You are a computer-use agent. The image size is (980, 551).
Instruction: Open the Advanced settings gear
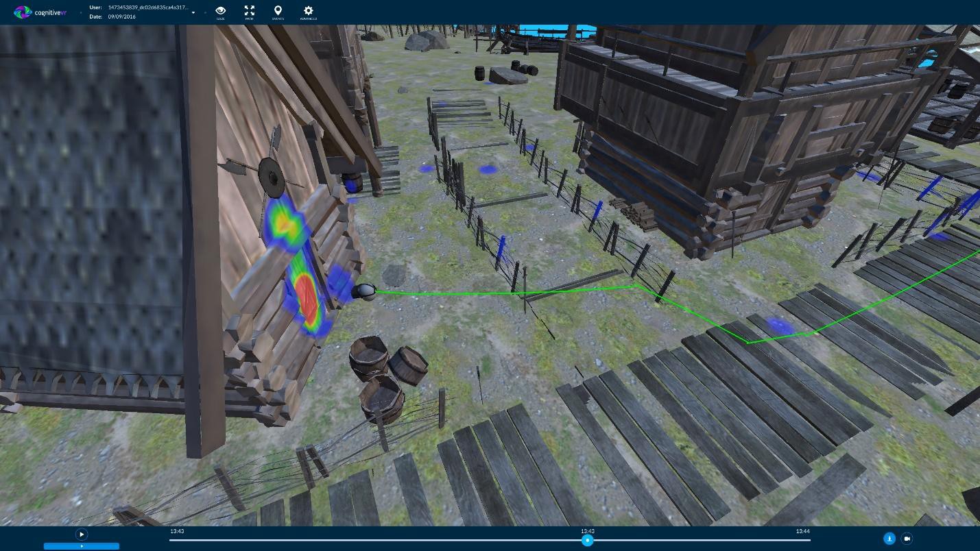[x=308, y=12]
